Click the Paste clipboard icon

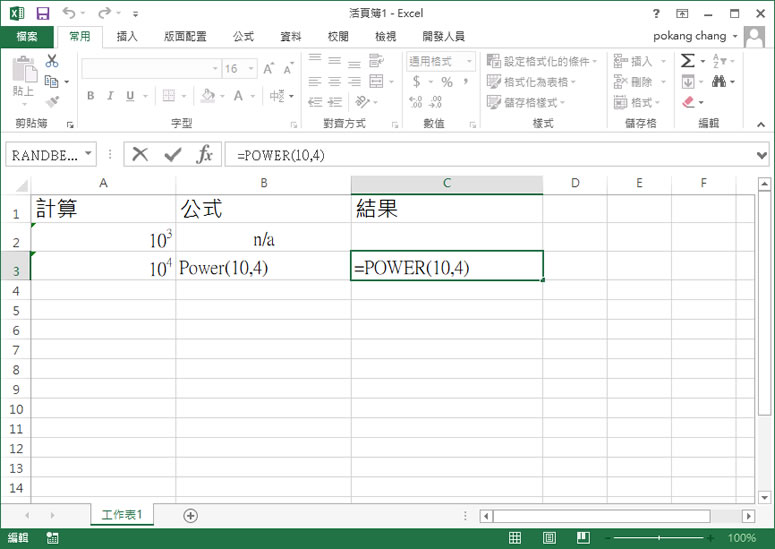pyautogui.click(x=24, y=69)
